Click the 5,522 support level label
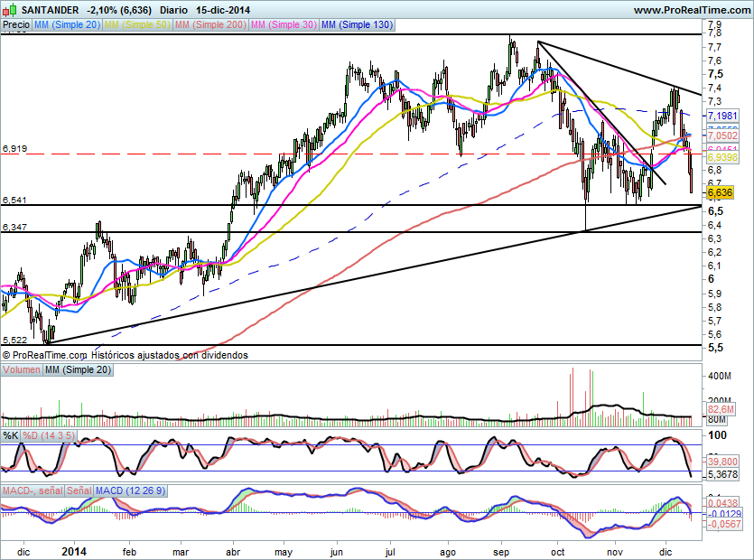 (14, 340)
